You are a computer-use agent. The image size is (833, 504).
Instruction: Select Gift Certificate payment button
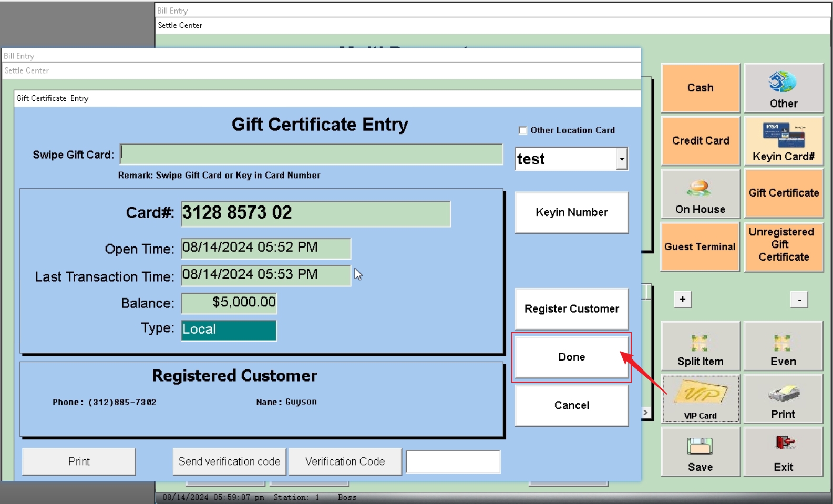coord(783,193)
